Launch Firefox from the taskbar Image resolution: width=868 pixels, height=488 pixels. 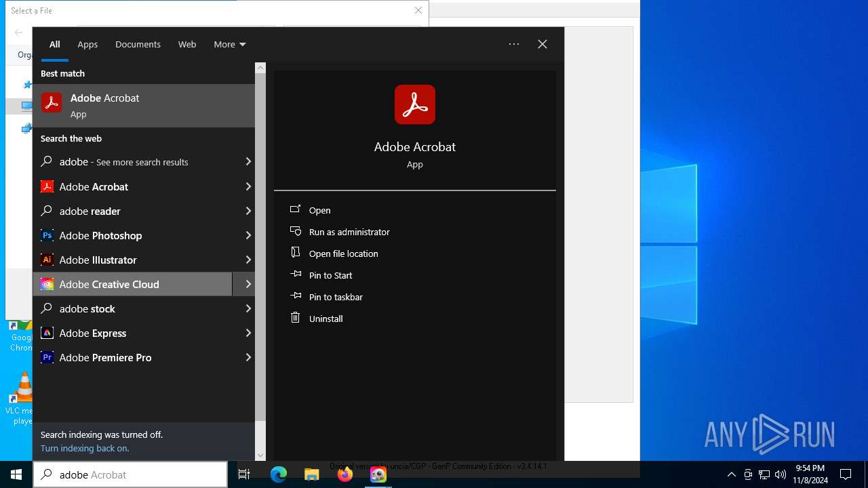click(x=345, y=474)
